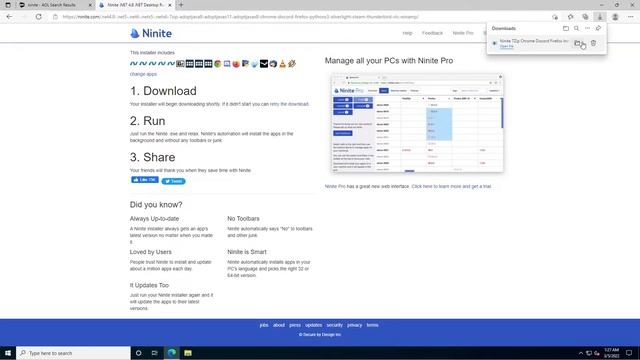Screen dimensions: 640x360
Task: Refresh the Ninite page
Action: pos(38,17)
